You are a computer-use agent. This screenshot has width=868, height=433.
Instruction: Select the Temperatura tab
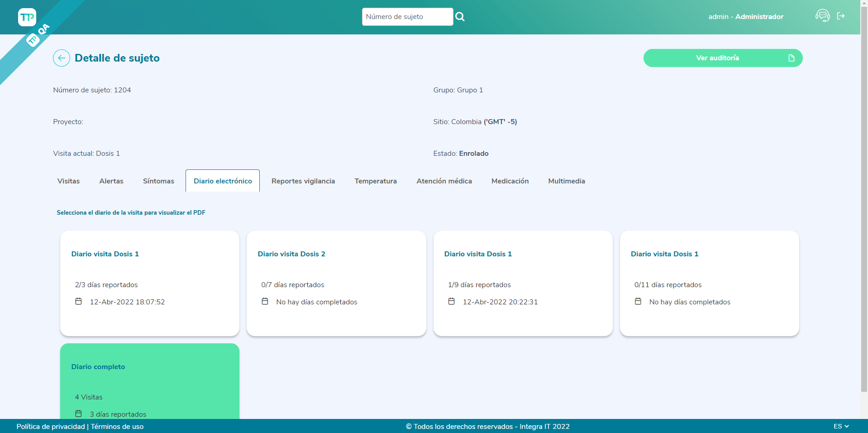[376, 181]
